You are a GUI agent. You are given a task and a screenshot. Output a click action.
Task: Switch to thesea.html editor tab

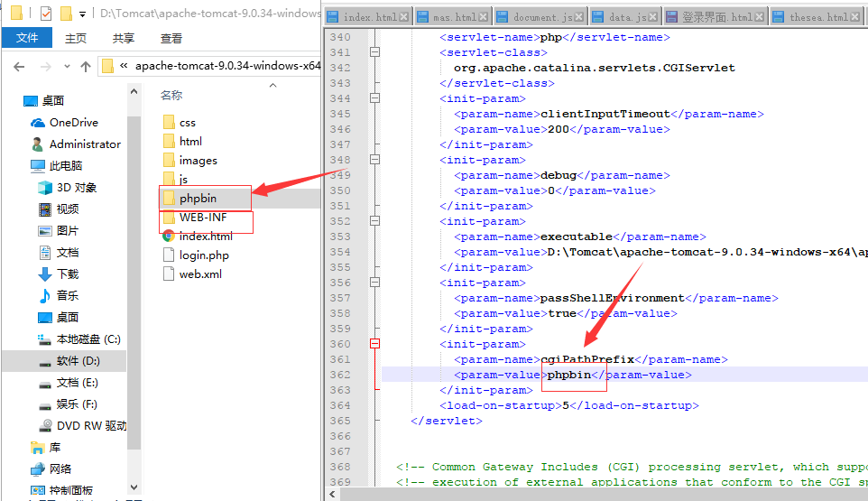pos(816,17)
